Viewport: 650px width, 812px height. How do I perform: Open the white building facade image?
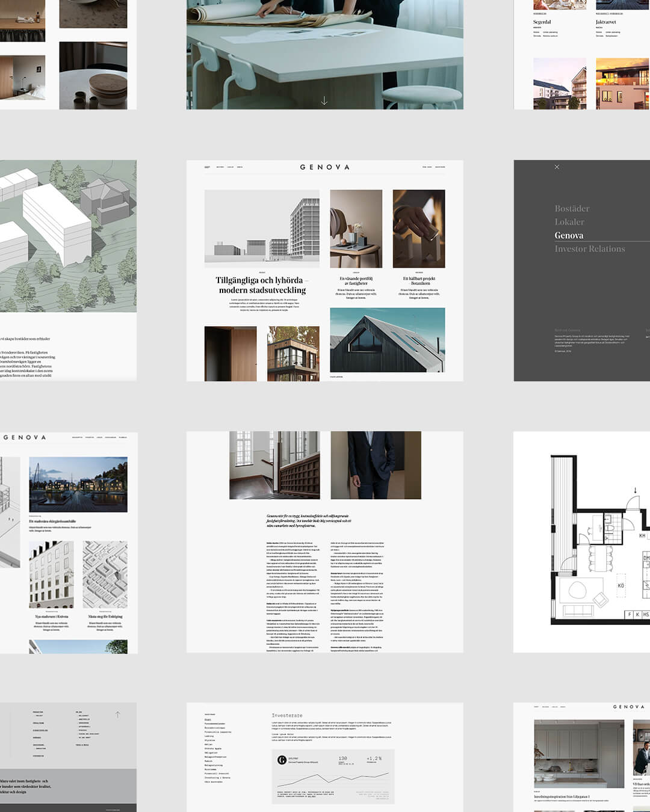[52, 574]
